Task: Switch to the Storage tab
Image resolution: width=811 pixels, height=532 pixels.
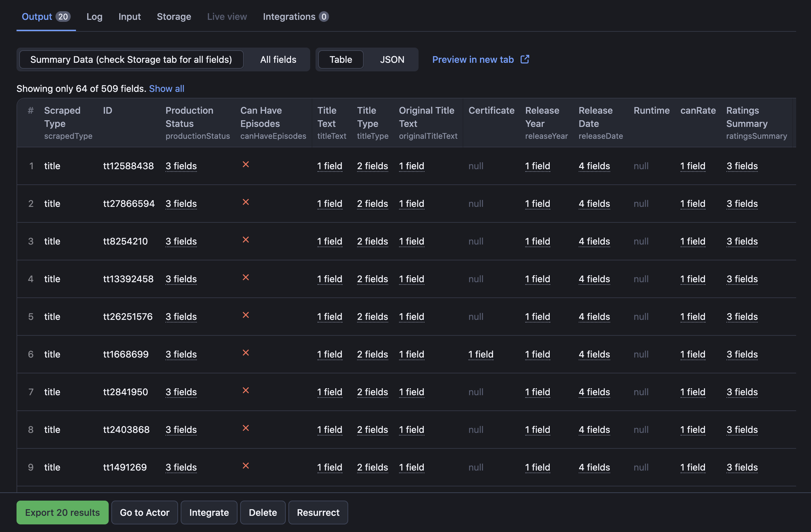Action: point(174,16)
